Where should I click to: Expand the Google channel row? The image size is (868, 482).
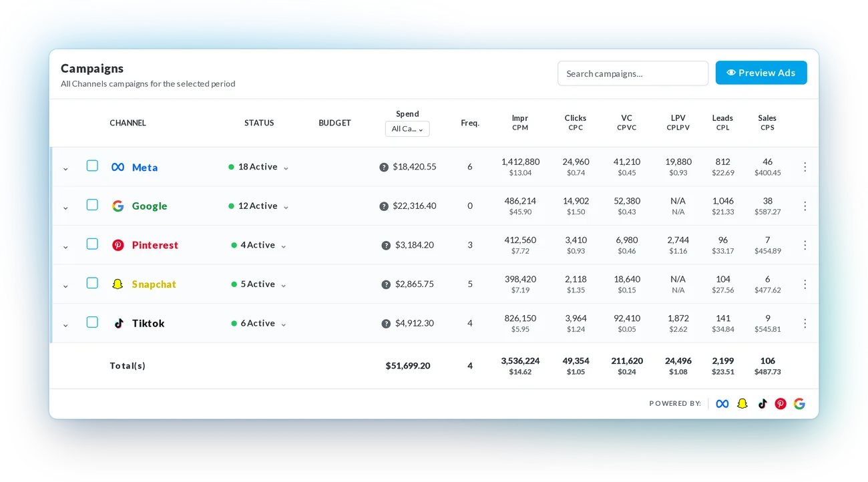pyautogui.click(x=65, y=208)
